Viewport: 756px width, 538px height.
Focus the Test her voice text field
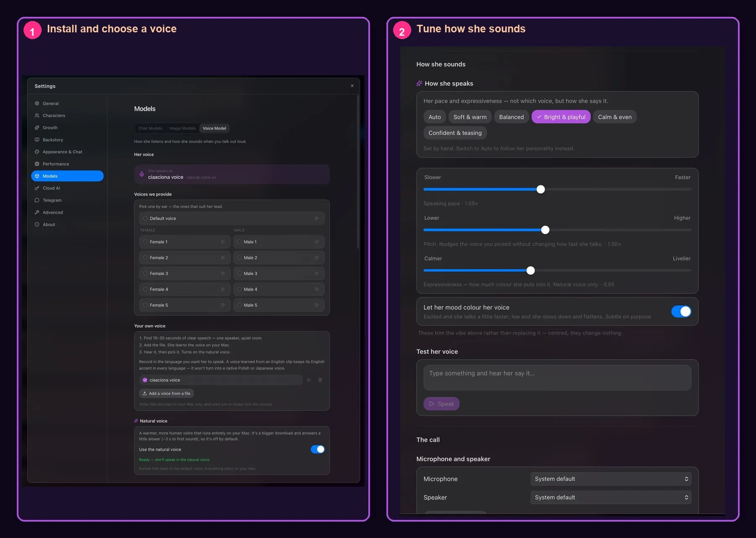click(557, 377)
